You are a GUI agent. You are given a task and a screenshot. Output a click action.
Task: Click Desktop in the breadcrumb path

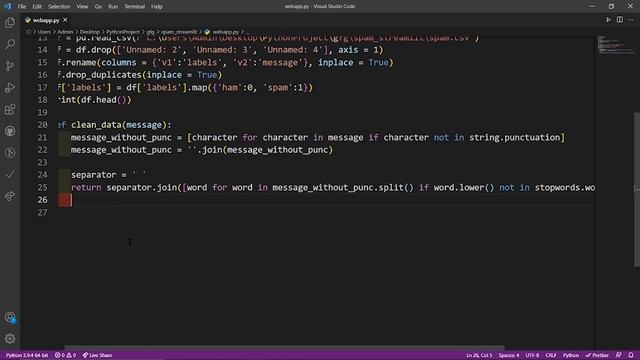89,32
